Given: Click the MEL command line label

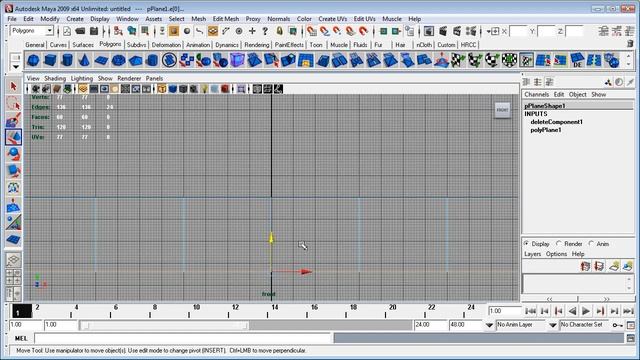Looking at the screenshot, I should 21,338.
